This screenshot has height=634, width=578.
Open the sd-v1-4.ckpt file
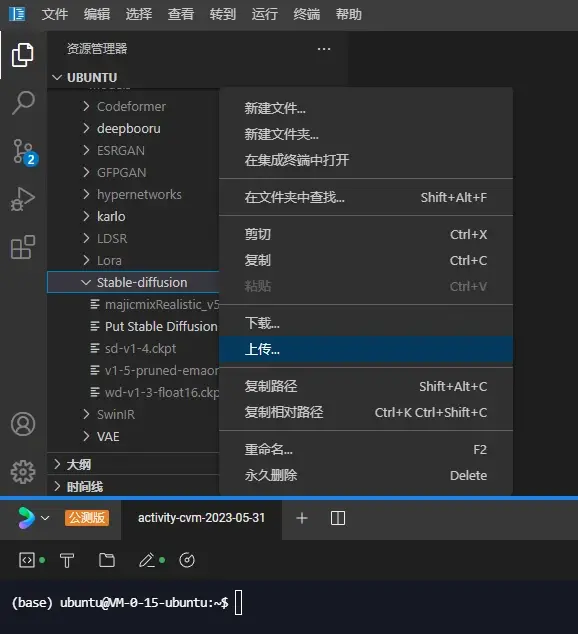click(140, 349)
